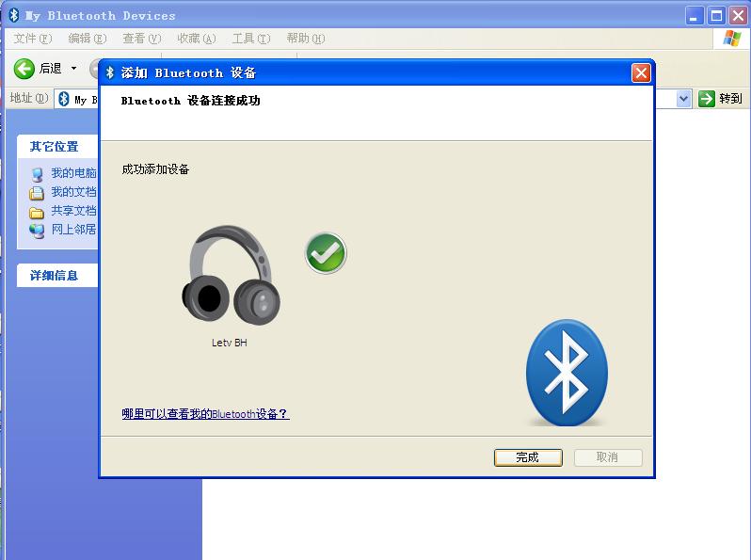Open the 查看(V) menu
Image resolution: width=751 pixels, height=560 pixels.
[141, 39]
